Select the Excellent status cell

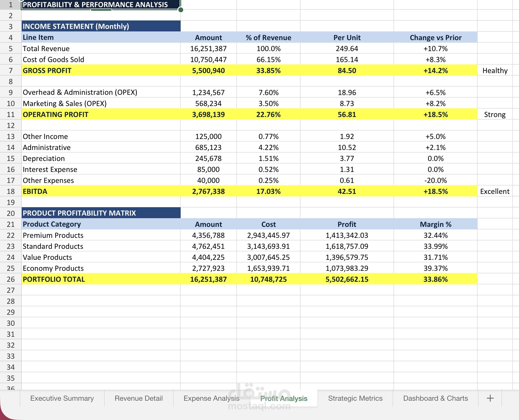click(495, 191)
